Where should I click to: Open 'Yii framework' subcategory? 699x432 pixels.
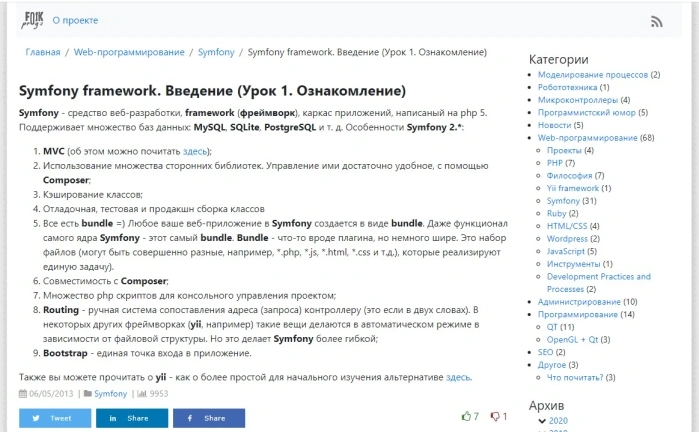pos(573,188)
